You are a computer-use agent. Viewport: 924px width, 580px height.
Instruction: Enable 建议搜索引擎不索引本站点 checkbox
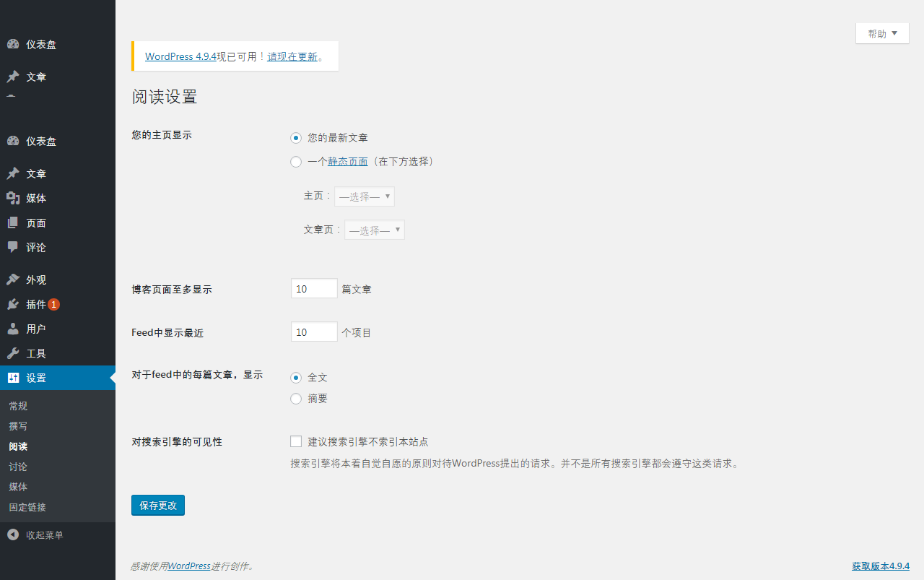(x=296, y=441)
